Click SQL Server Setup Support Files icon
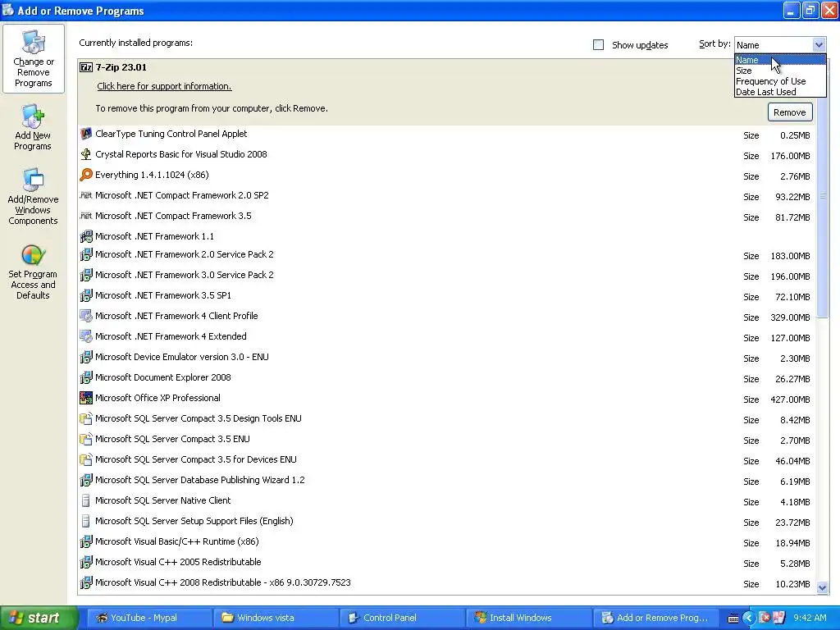840x630 pixels. (85, 521)
